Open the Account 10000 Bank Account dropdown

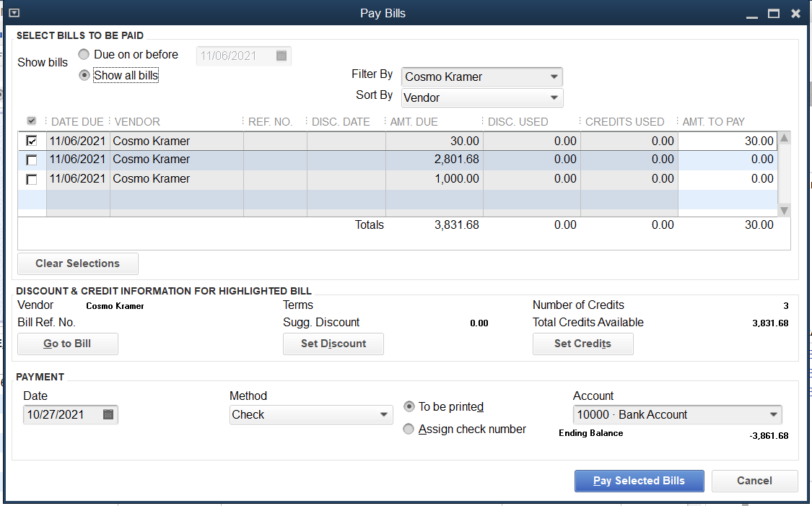tap(677, 414)
